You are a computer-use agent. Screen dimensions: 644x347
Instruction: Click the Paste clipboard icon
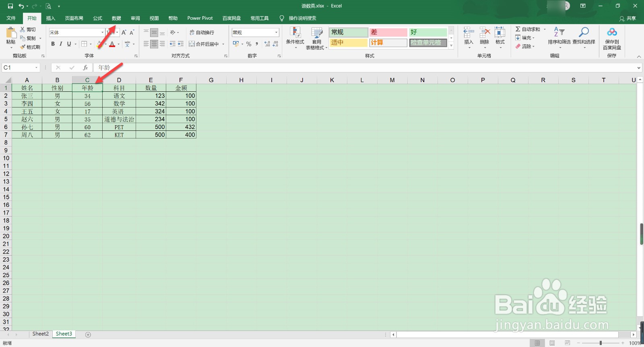click(x=11, y=33)
